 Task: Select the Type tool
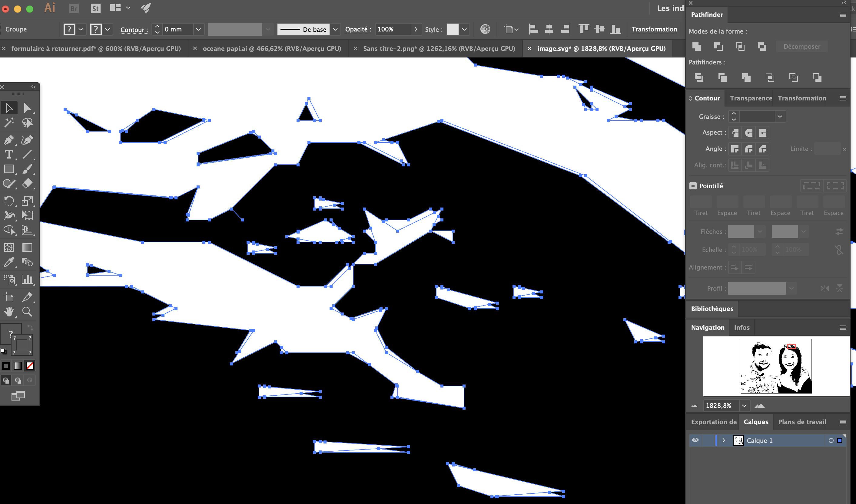click(9, 155)
